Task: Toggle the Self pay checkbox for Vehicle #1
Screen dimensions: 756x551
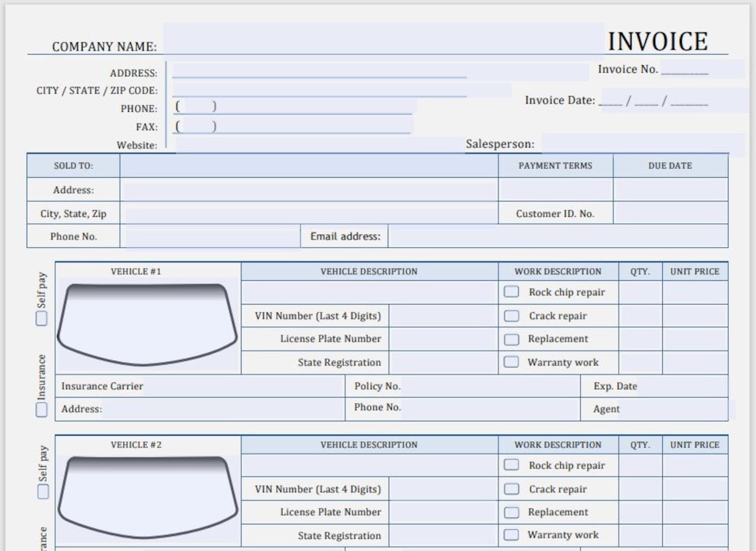Action: (x=41, y=317)
